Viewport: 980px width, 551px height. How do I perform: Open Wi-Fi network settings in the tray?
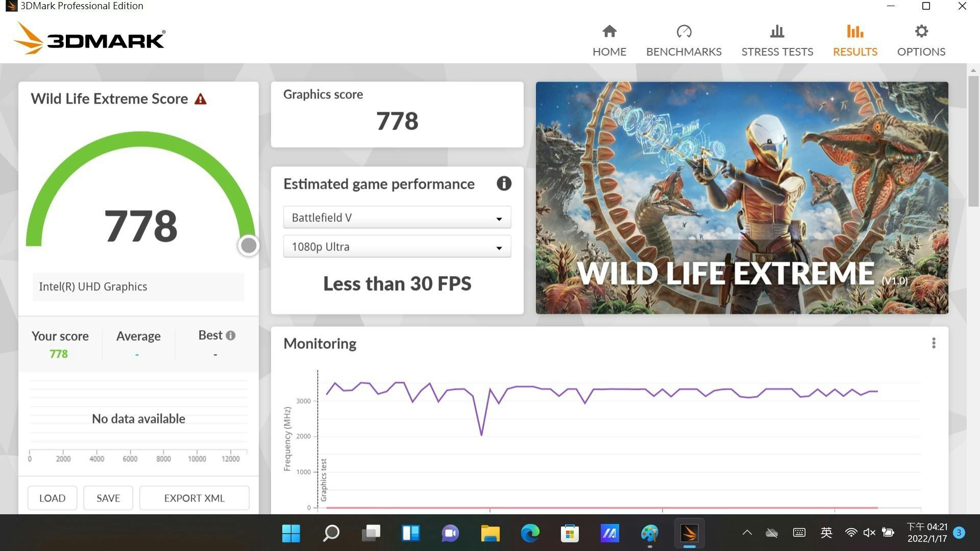click(851, 533)
